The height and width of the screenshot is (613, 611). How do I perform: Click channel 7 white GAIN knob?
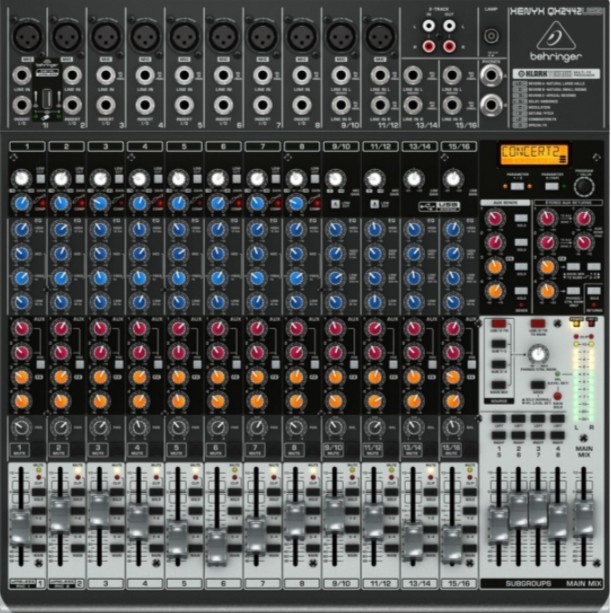tap(257, 179)
